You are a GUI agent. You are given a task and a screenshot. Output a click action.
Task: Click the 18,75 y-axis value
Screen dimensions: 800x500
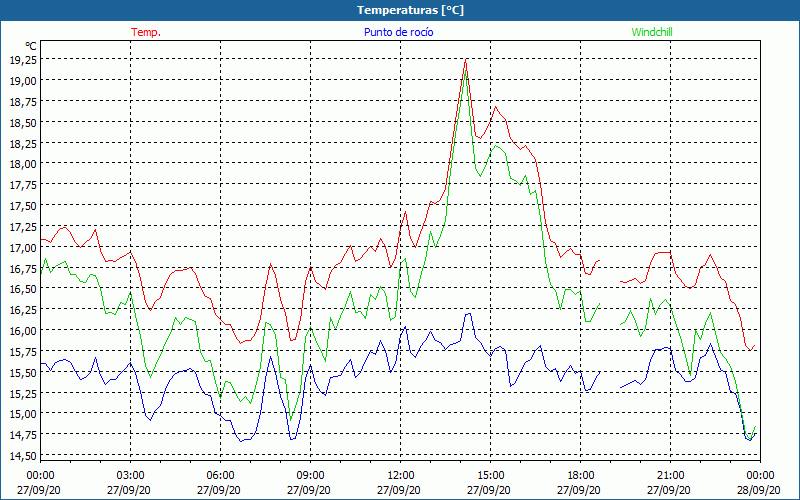[x=23, y=102]
